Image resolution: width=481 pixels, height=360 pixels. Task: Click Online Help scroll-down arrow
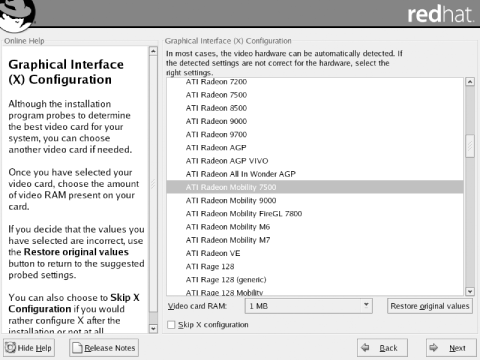(x=153, y=328)
